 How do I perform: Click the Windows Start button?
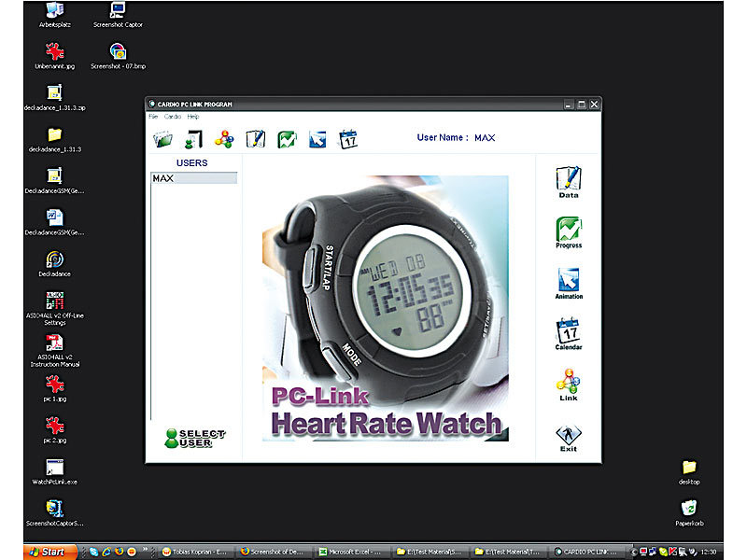pyautogui.click(x=49, y=552)
